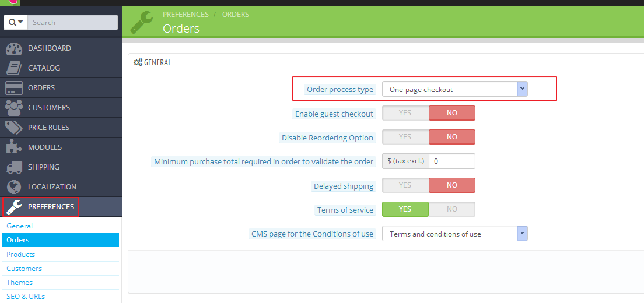The width and height of the screenshot is (644, 303).
Task: Click the Price Rules tag icon
Action: (x=14, y=128)
